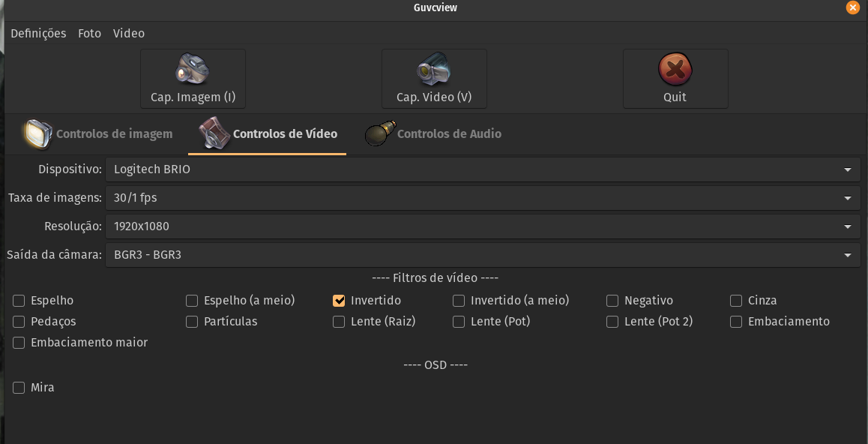
Task: Click the monitor icon of Controlos de imagem
Action: click(37, 134)
